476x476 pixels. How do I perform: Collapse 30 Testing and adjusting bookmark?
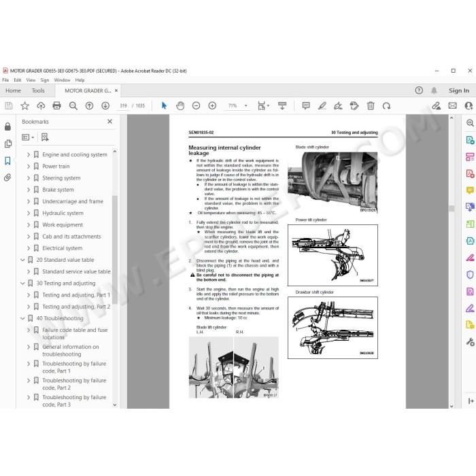pos(22,284)
